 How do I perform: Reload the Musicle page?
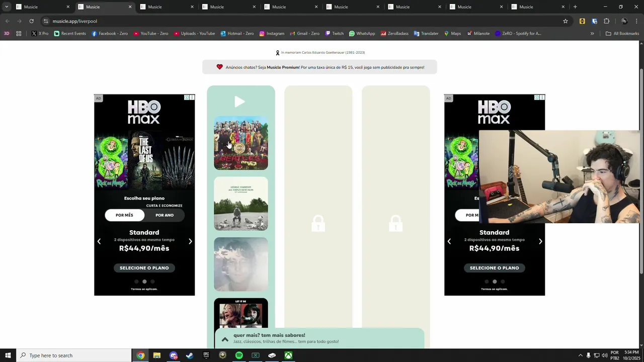coord(31,21)
